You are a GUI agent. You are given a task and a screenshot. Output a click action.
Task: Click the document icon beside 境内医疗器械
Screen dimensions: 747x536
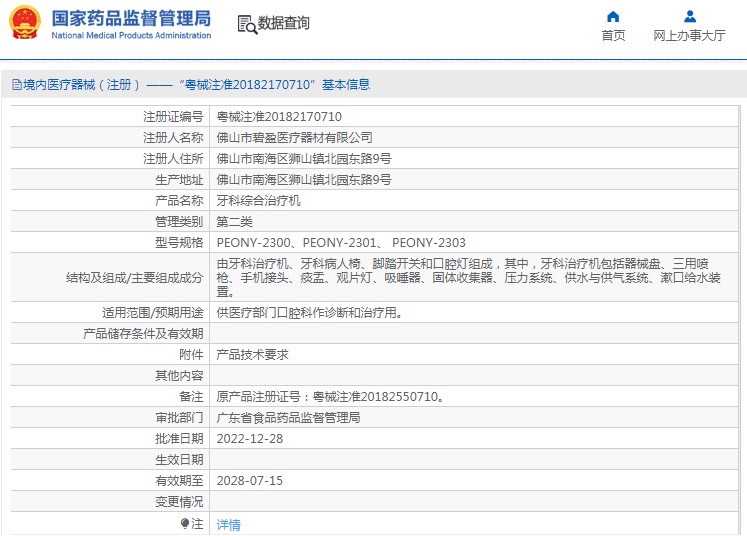[17, 85]
